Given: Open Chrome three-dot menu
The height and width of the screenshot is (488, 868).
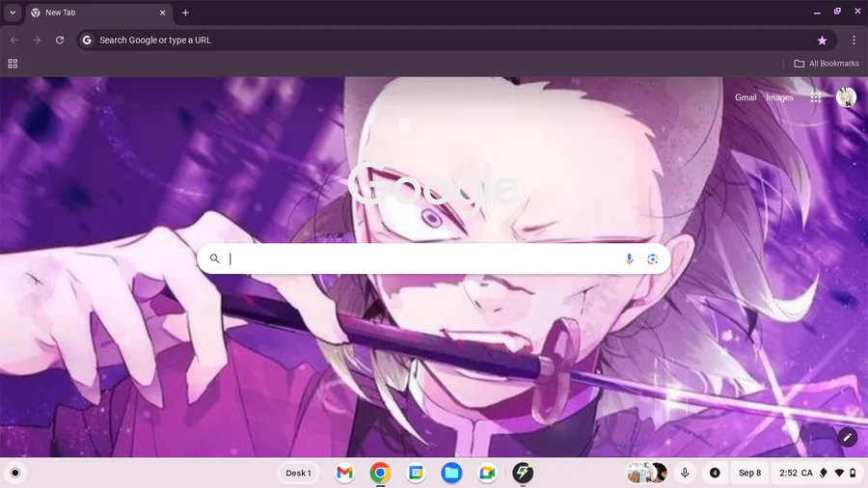Looking at the screenshot, I should pos(854,40).
